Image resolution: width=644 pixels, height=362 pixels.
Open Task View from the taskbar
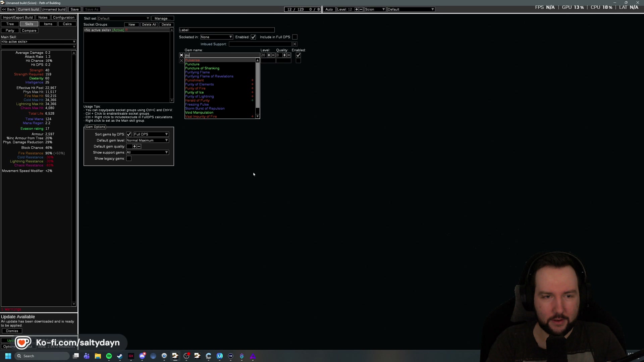(x=76, y=356)
